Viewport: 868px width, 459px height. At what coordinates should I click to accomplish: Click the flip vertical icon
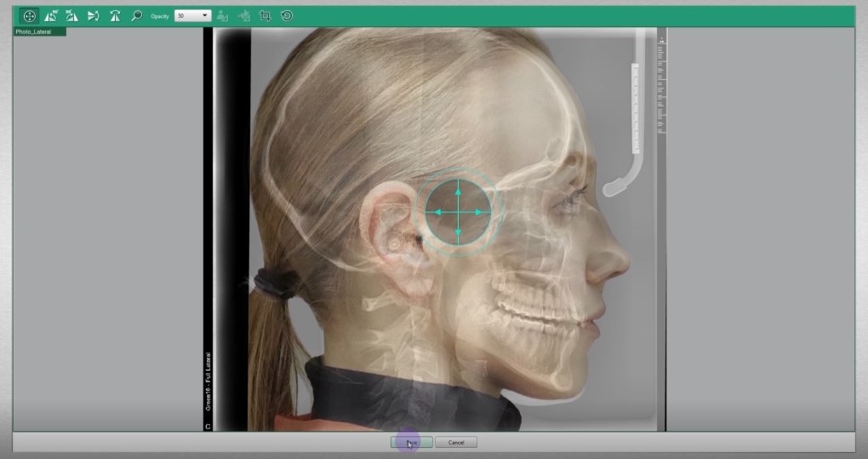tap(115, 16)
